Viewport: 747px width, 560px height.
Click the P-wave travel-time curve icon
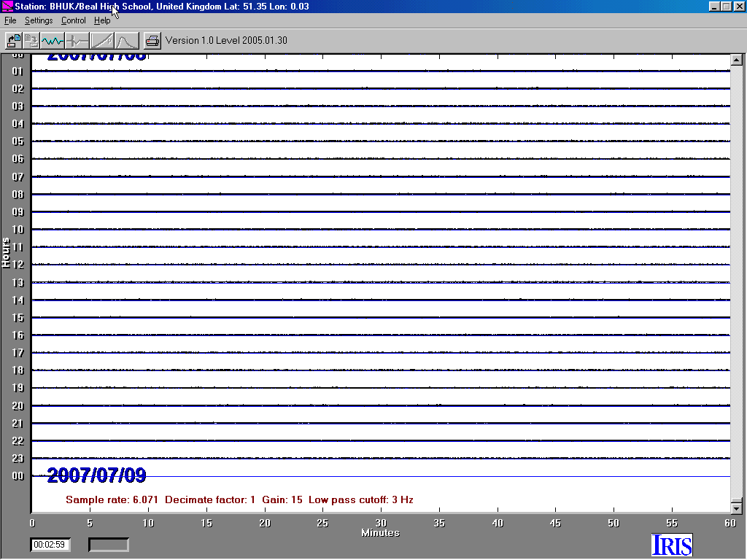pos(102,40)
